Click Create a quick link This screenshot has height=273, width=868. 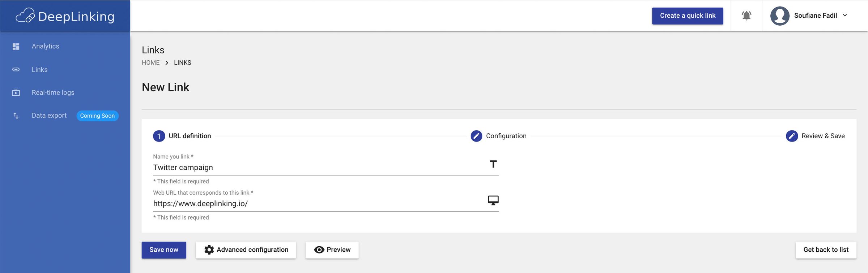click(x=687, y=16)
